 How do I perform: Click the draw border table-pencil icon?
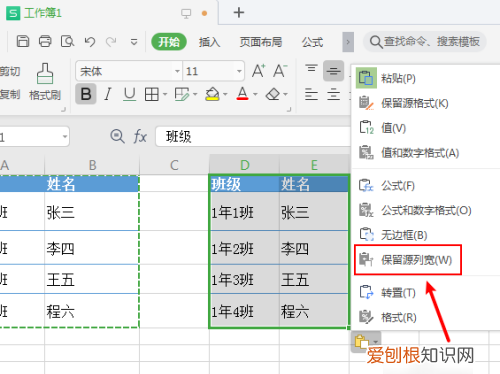(x=182, y=95)
